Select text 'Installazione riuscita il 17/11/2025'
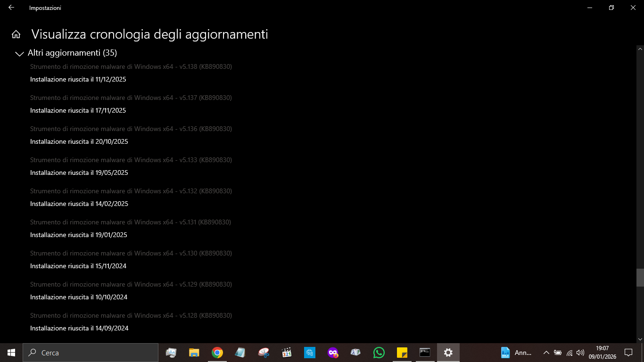Screen dimensions: 644x362 point(78,110)
